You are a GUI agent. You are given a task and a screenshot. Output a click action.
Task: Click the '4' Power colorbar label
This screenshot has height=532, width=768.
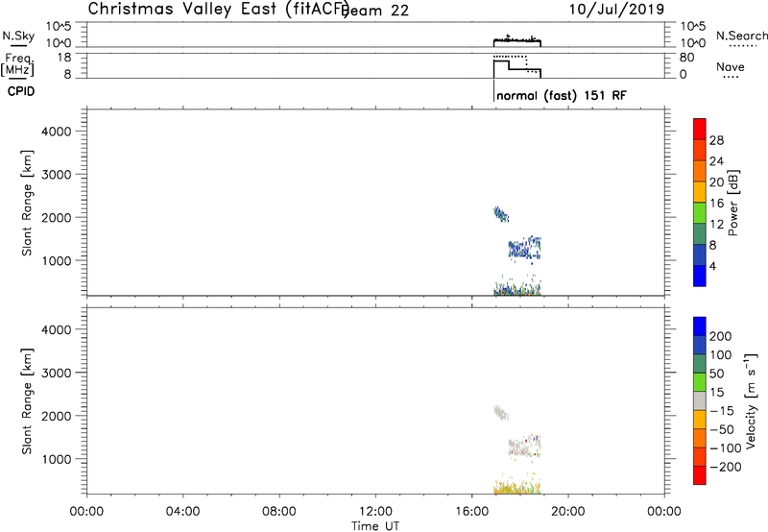tap(713, 266)
